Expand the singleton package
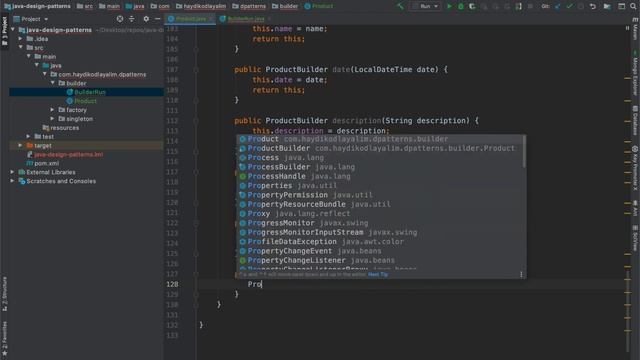The height and width of the screenshot is (360, 640). pyautogui.click(x=52, y=119)
